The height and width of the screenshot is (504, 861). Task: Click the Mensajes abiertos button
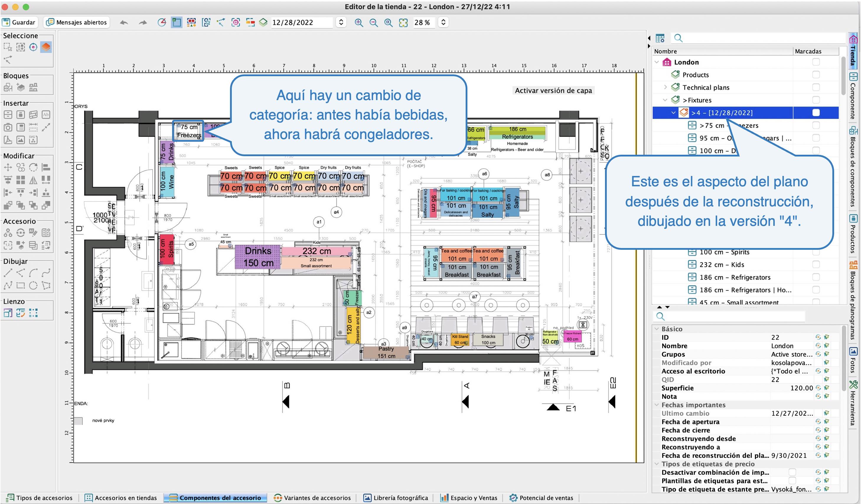pyautogui.click(x=76, y=22)
